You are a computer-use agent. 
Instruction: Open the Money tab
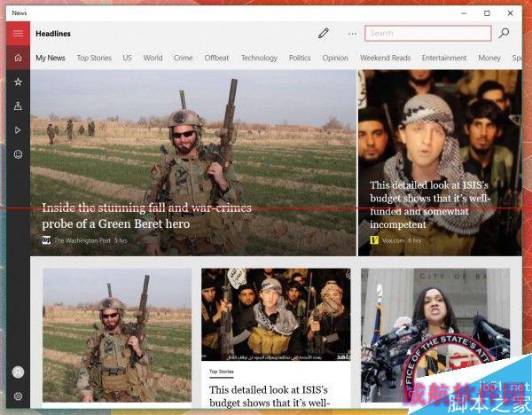489,58
